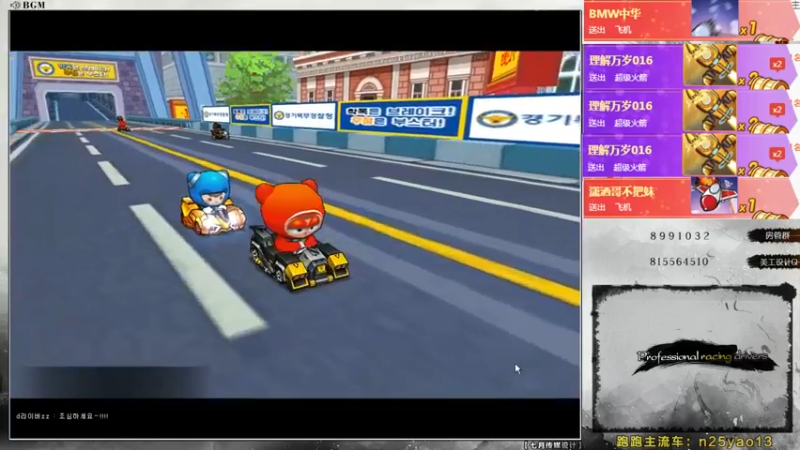Click the 潇洒哥不把妹 sender name
Image resolution: width=800 pixels, height=450 pixels.
(x=621, y=192)
